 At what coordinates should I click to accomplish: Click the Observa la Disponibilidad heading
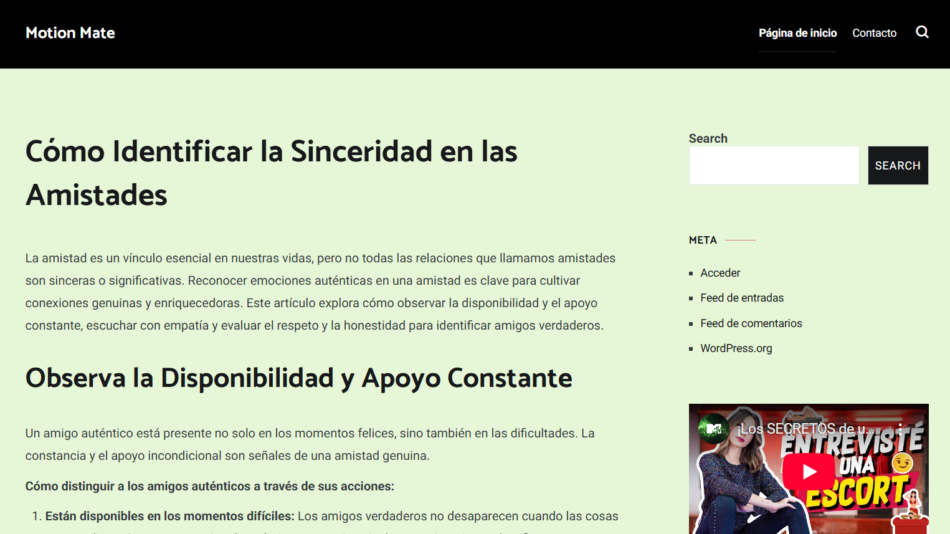[x=298, y=378]
